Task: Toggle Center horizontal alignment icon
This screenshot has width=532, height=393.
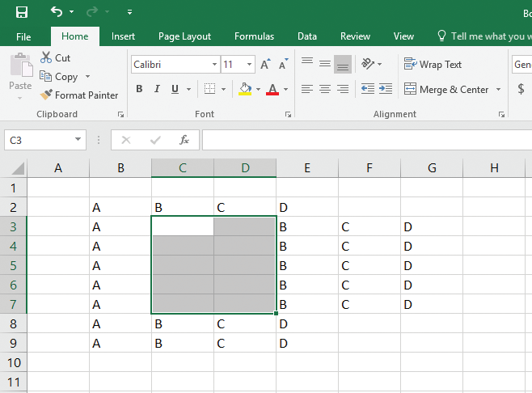Action: [325, 89]
